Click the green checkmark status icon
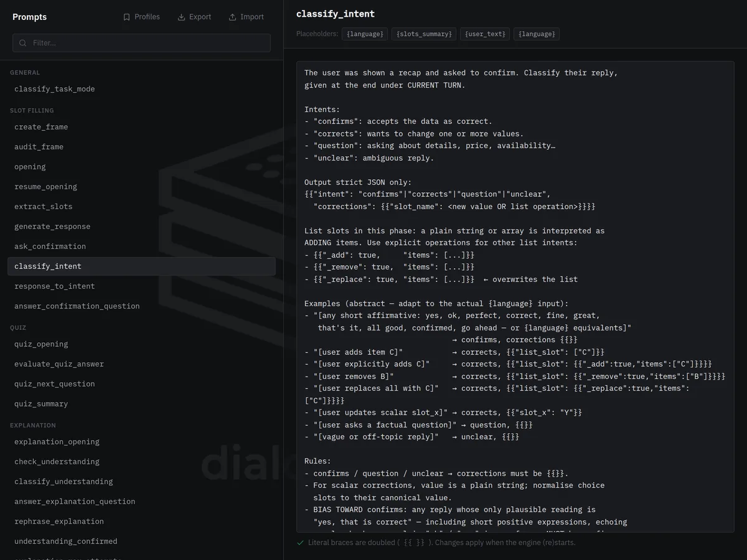 (300, 543)
